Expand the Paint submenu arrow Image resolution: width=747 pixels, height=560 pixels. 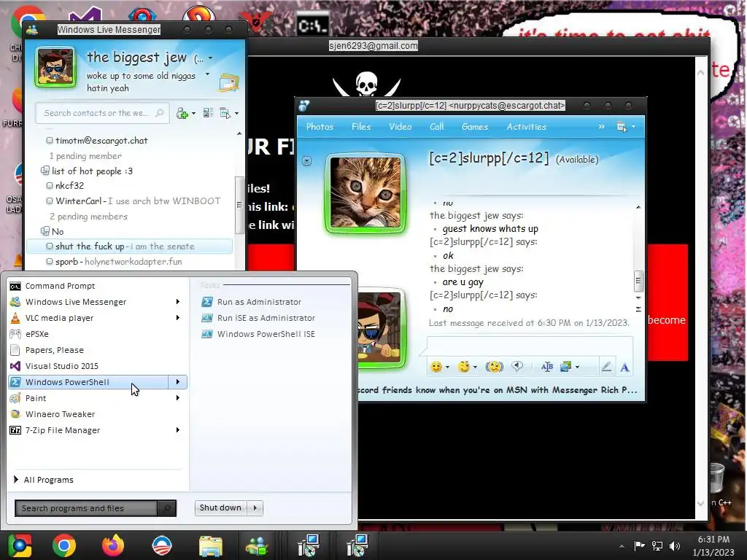click(x=178, y=398)
